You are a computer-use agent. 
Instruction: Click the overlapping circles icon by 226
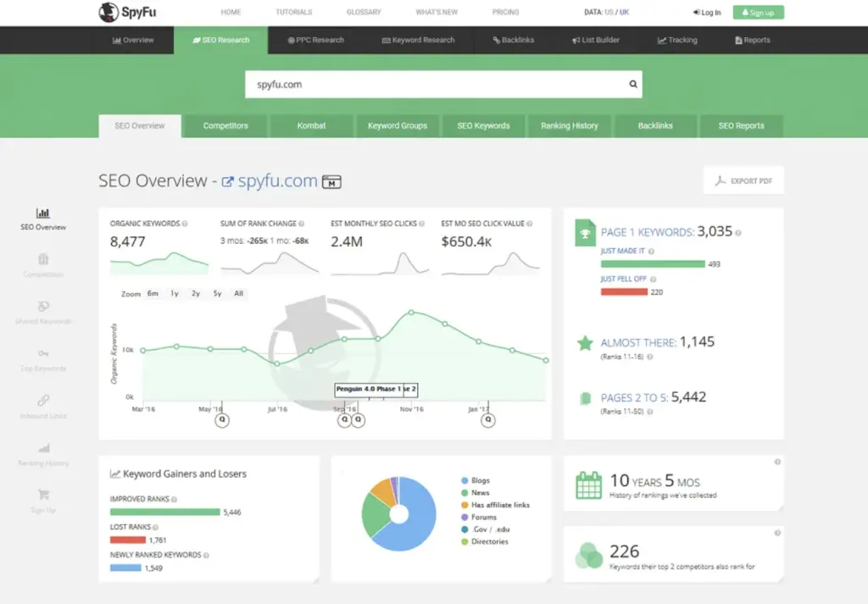588,556
